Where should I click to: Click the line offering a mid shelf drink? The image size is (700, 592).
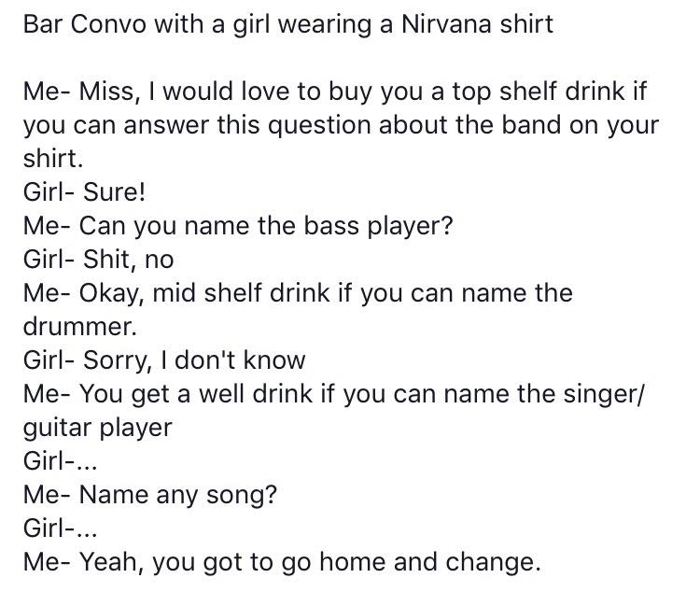tap(298, 294)
